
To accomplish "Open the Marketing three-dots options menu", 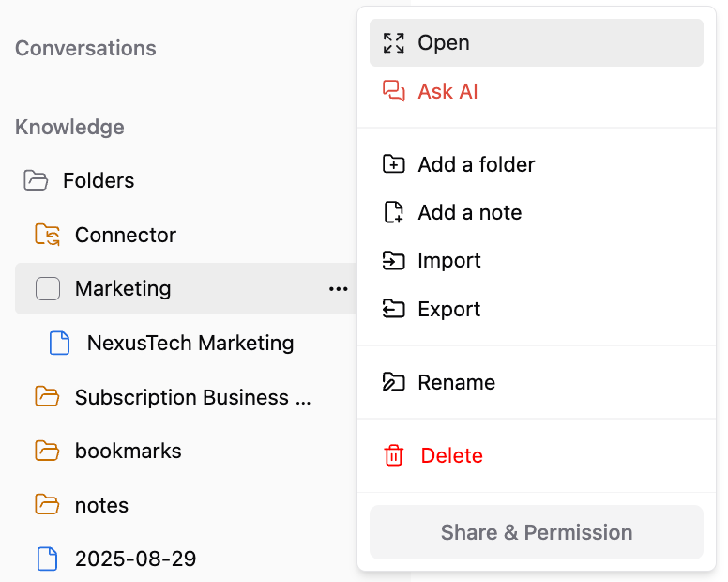I will 339,289.
